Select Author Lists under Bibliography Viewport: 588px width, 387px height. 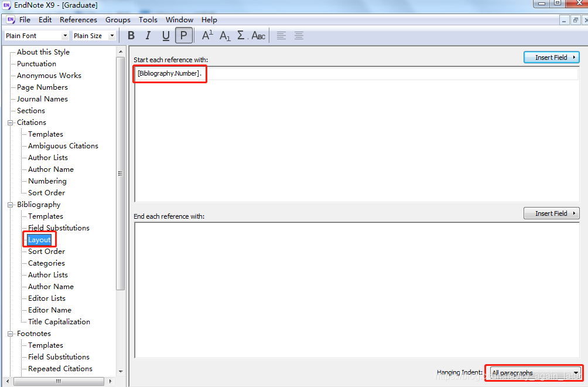pyautogui.click(x=48, y=275)
